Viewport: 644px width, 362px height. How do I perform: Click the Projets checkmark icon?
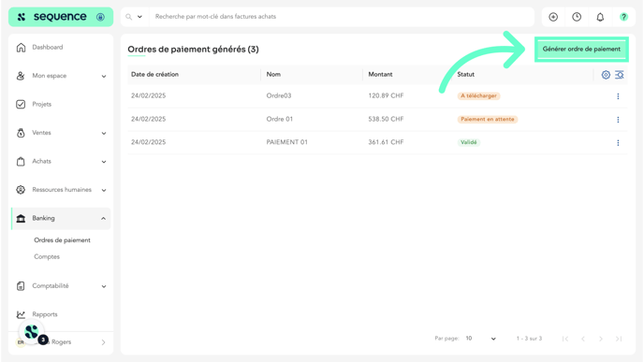(21, 104)
